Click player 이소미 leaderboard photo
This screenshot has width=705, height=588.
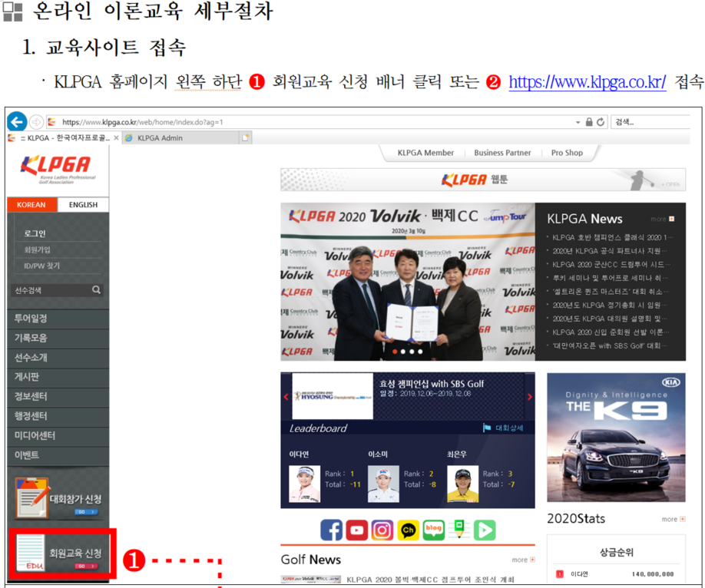(x=383, y=484)
